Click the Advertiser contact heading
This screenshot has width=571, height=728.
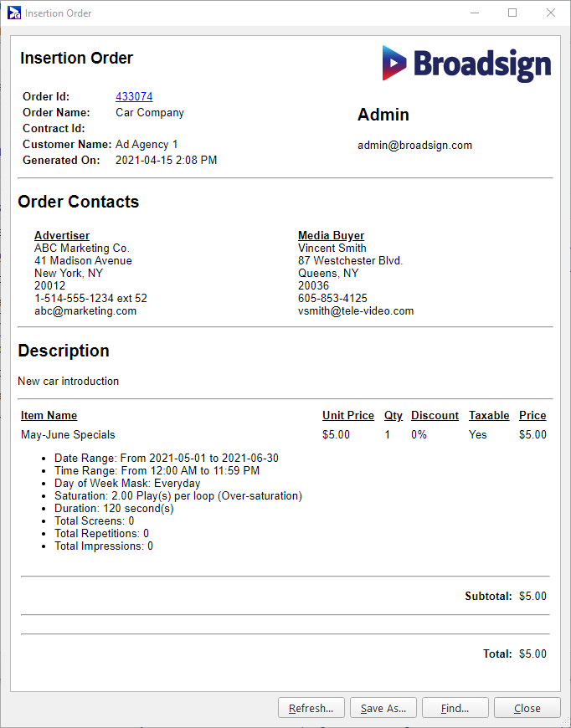click(62, 236)
